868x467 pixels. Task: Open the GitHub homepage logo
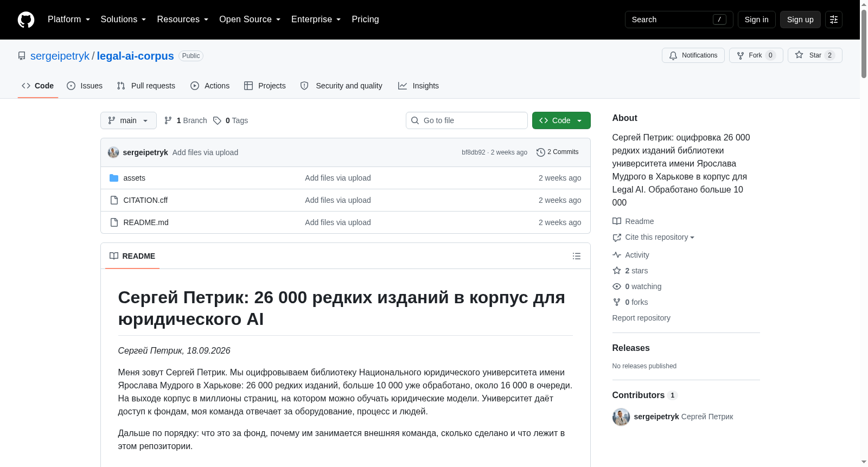click(x=26, y=20)
